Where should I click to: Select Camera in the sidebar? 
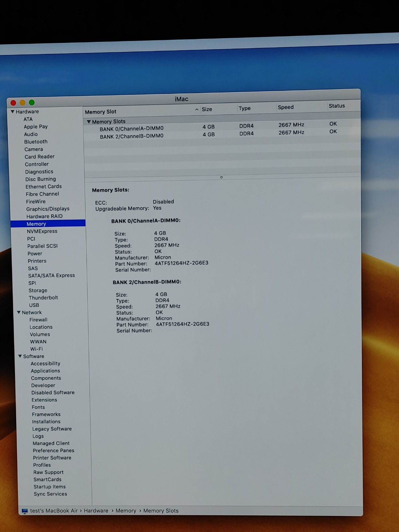point(34,149)
